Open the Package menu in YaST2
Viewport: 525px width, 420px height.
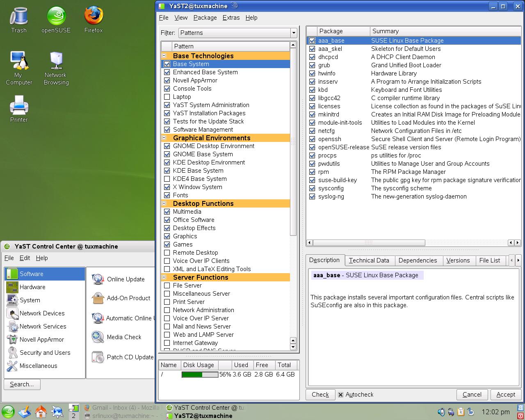[205, 18]
